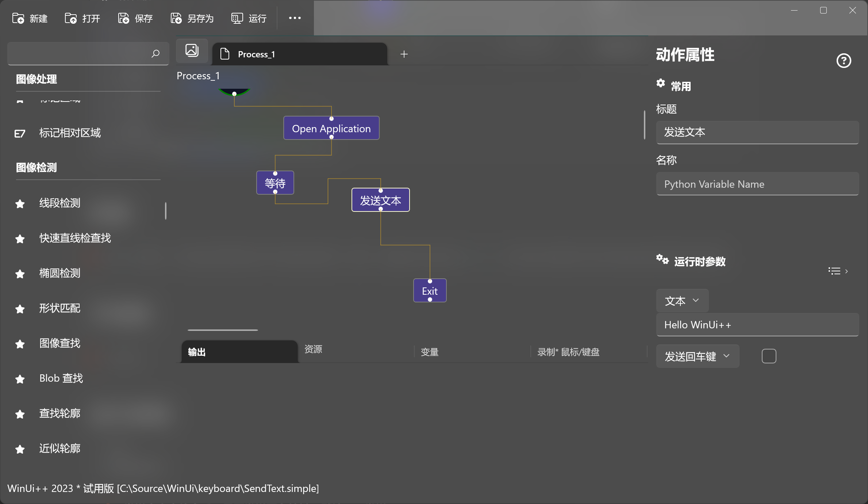
Task: Toggle the 发送回车键 checkbox
Action: (x=769, y=356)
